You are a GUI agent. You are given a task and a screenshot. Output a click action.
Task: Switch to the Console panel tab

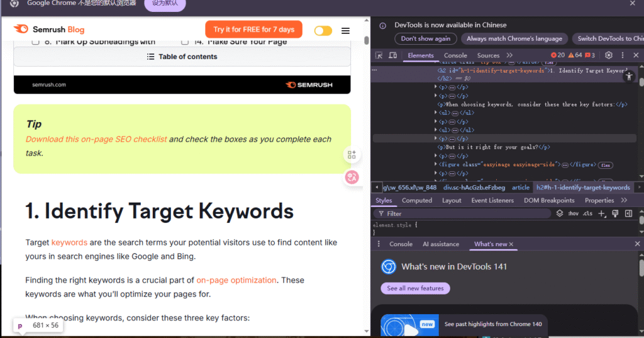click(455, 55)
